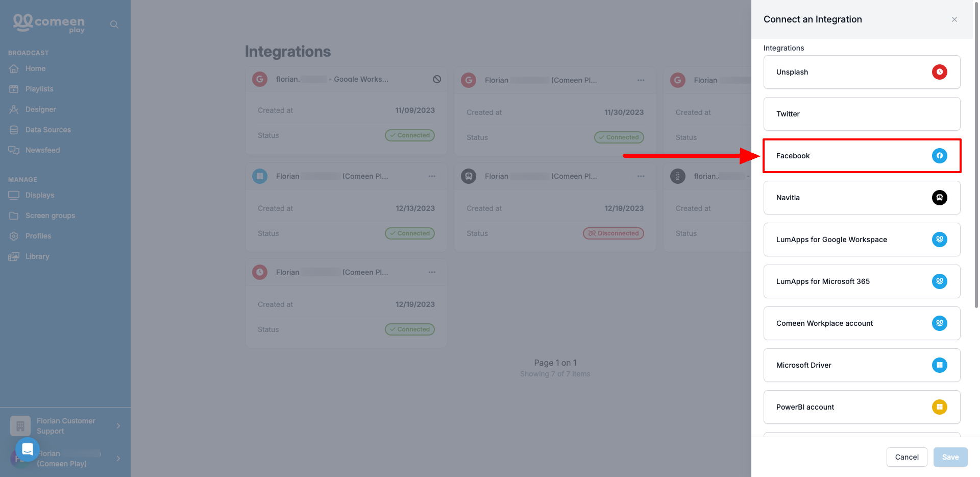980x477 pixels.
Task: Open the chat support bubble
Action: [28, 449]
